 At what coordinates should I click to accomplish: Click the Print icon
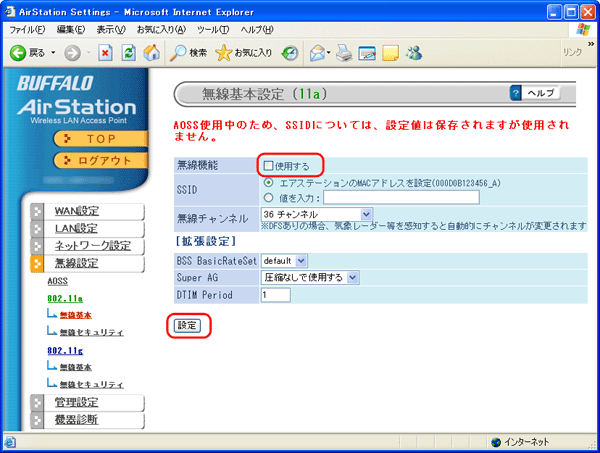coord(344,53)
